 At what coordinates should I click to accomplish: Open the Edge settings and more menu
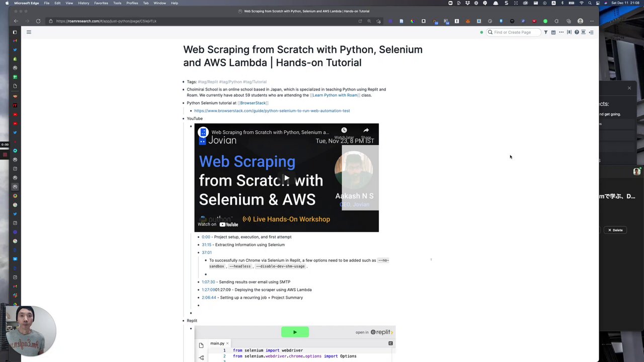pos(592,21)
